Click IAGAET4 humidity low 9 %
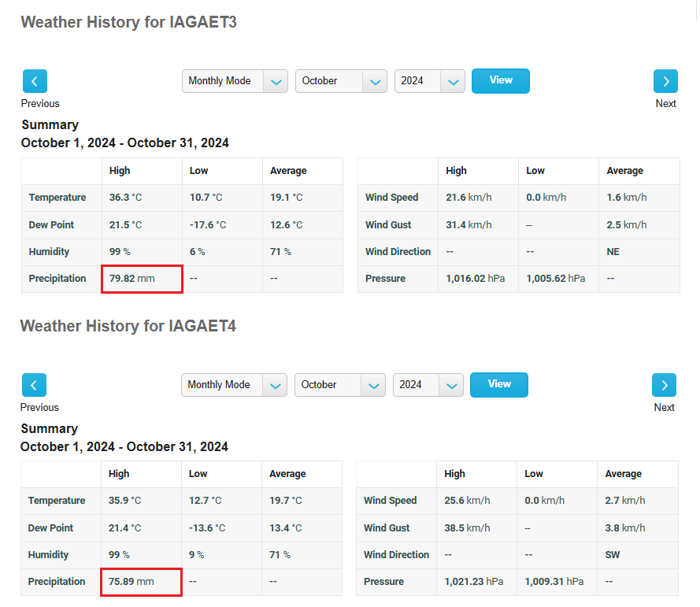Image resolution: width=700 pixels, height=607 pixels. [x=196, y=555]
